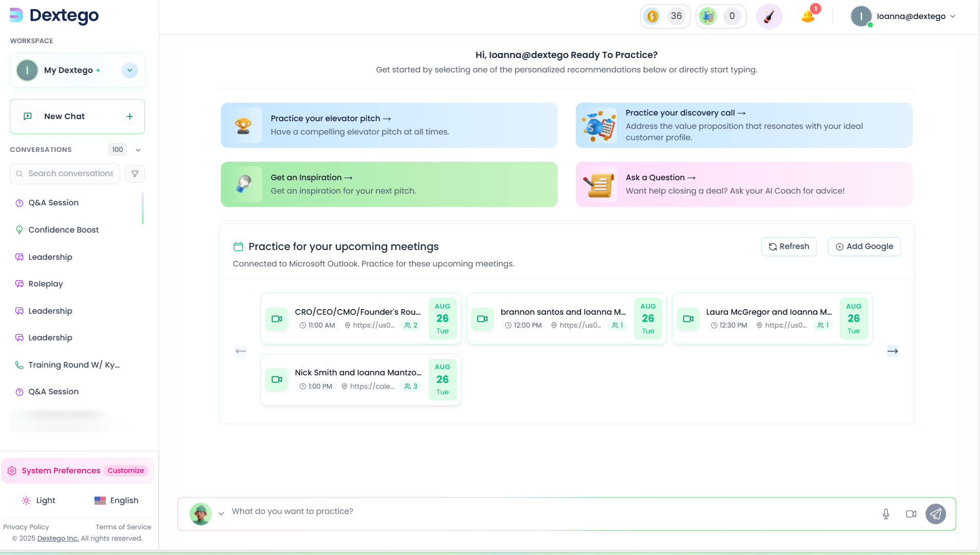Click the plus icon beside New Chat

click(x=130, y=117)
